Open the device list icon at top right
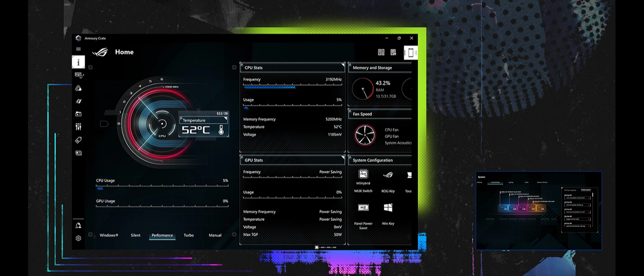Viewport: 644px width, 276px height. (x=393, y=52)
